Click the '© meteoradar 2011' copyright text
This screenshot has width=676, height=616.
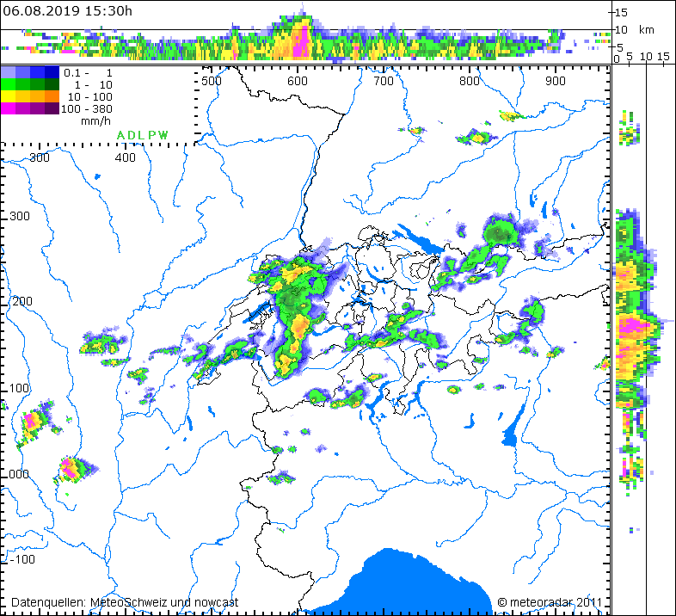coord(550,602)
